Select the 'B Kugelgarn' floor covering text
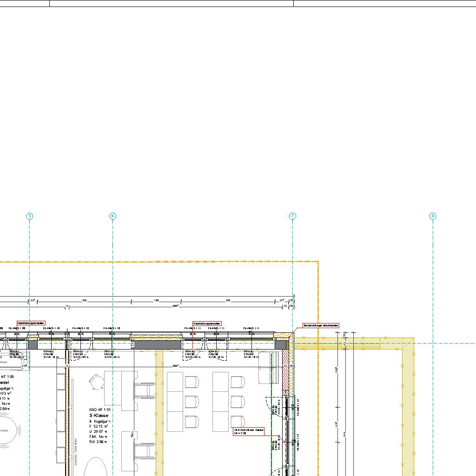The image size is (476, 476). point(100,420)
